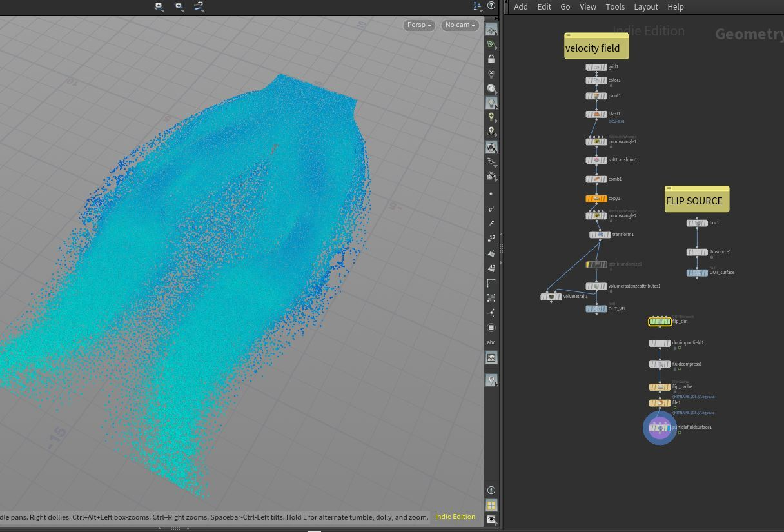Click the yellow four-pane layout icon
Screen dimensions: 784x532
click(x=491, y=506)
